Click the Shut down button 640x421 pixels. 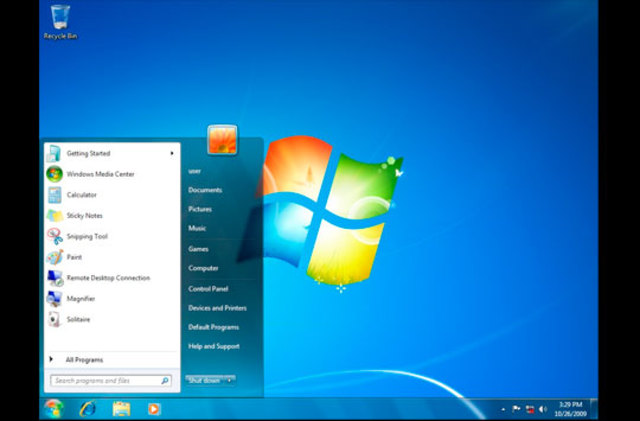pos(205,380)
